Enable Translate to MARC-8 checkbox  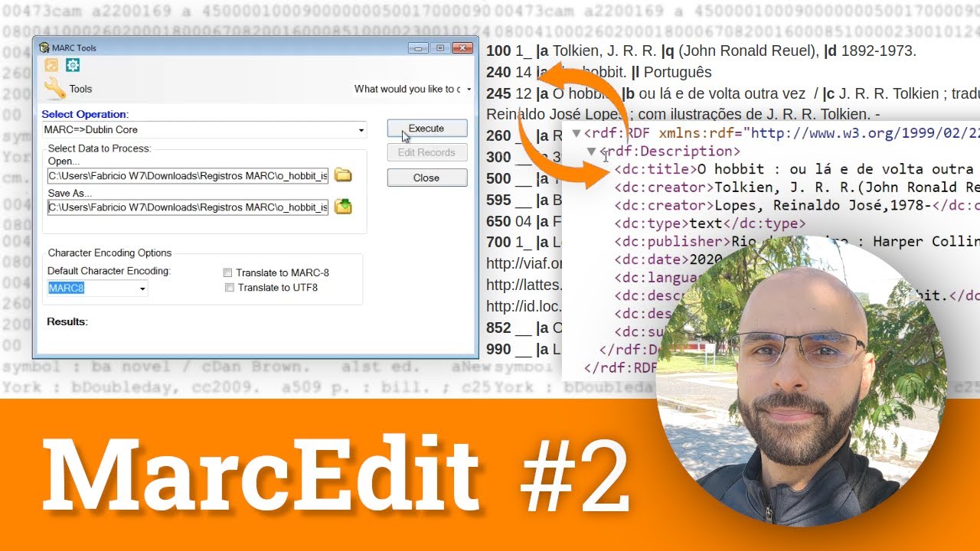(227, 272)
